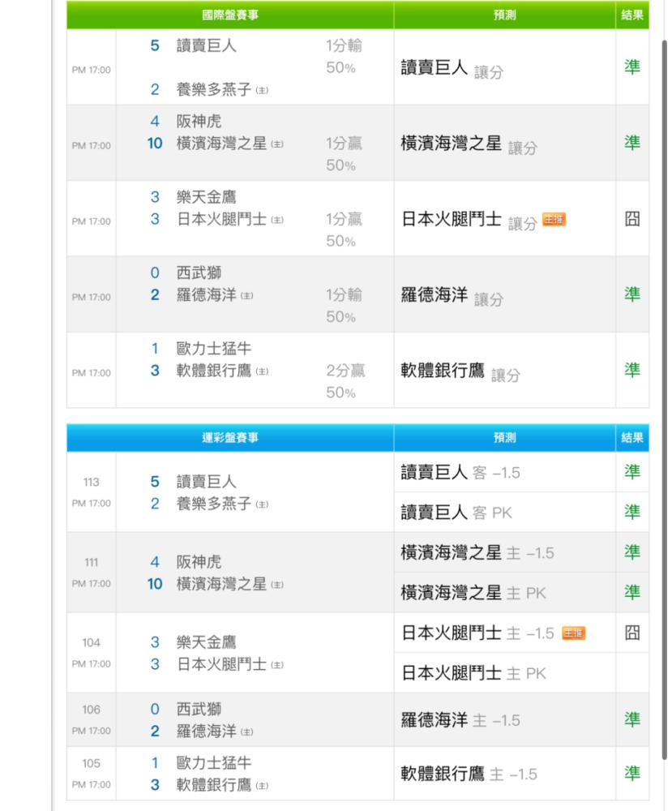The width and height of the screenshot is (672, 811).
Task: Click the 橫濱海灣之星 主 -1.5 prediction
Action: [x=477, y=553]
